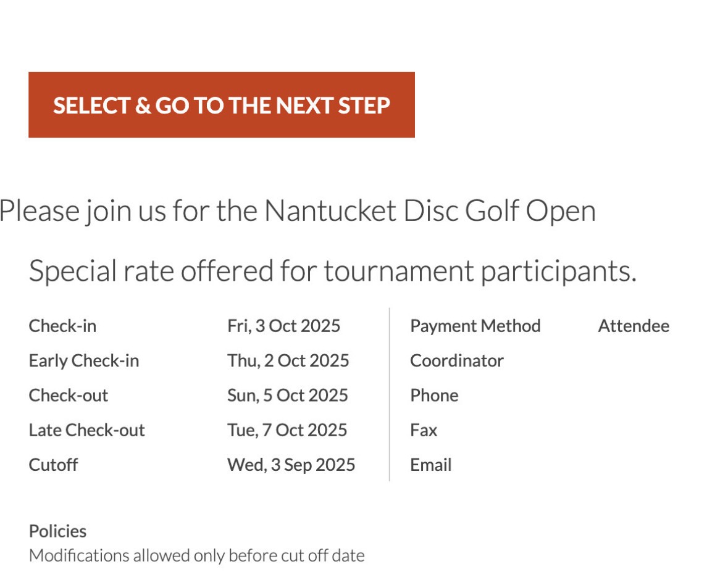
Task: Click the Policies heading
Action: point(57,531)
